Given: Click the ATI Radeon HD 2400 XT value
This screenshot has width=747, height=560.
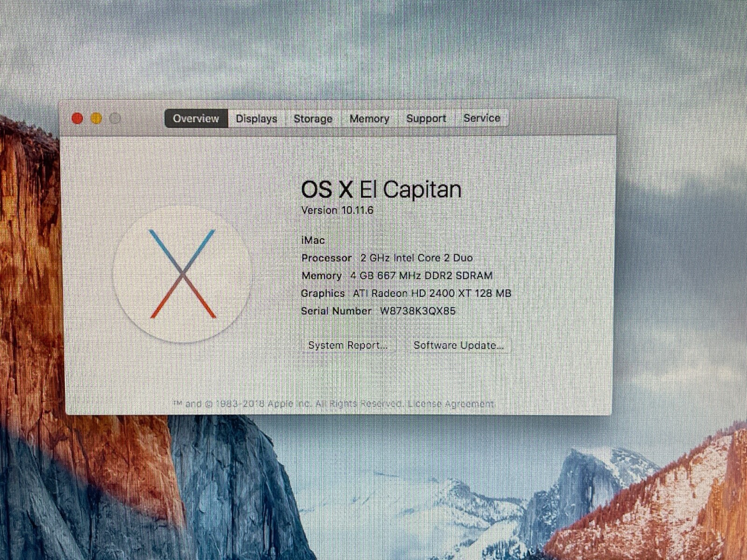Looking at the screenshot, I should tap(432, 293).
